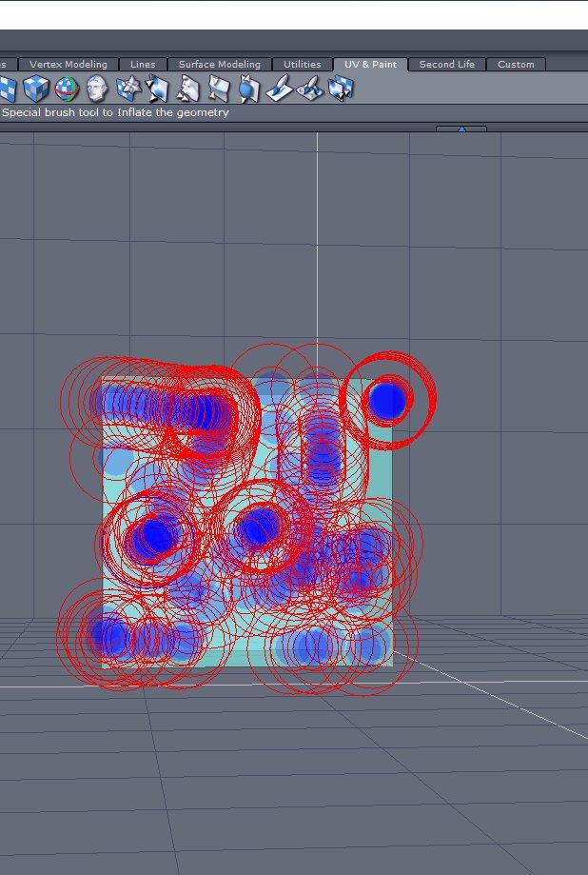Image resolution: width=588 pixels, height=875 pixels.
Task: Choose the paintbrush on flat surface icon
Action: pos(279,89)
